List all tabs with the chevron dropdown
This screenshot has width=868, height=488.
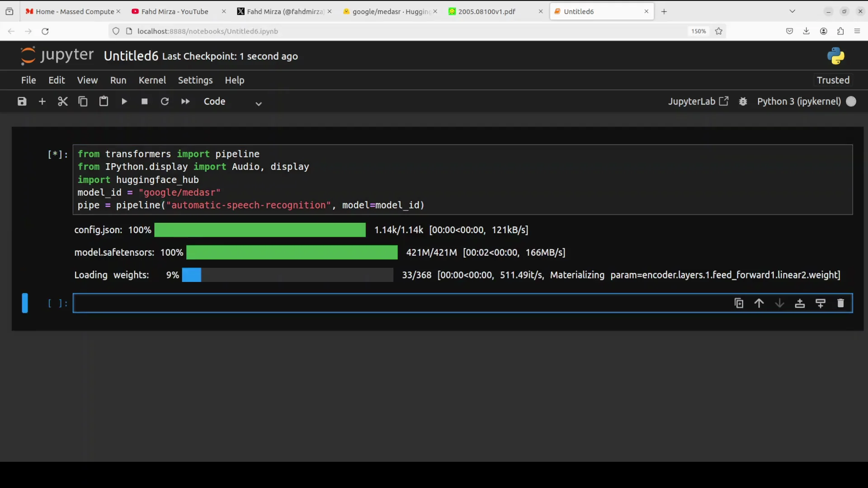[792, 11]
